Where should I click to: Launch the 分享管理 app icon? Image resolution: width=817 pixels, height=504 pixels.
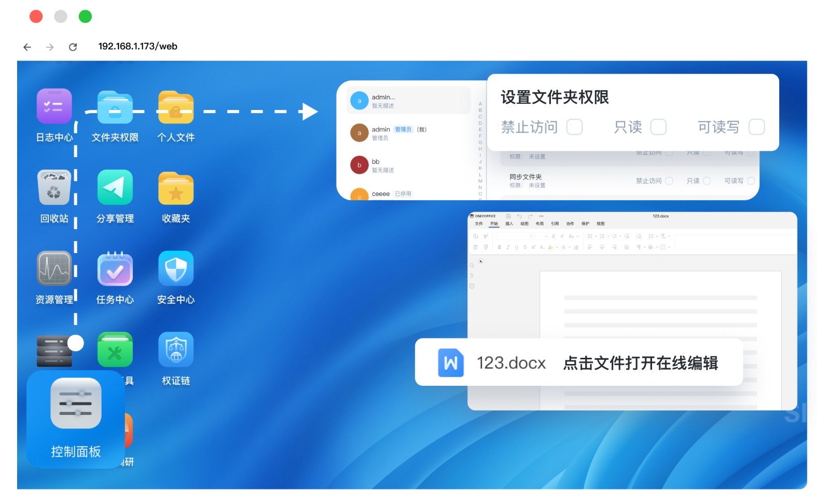point(115,188)
